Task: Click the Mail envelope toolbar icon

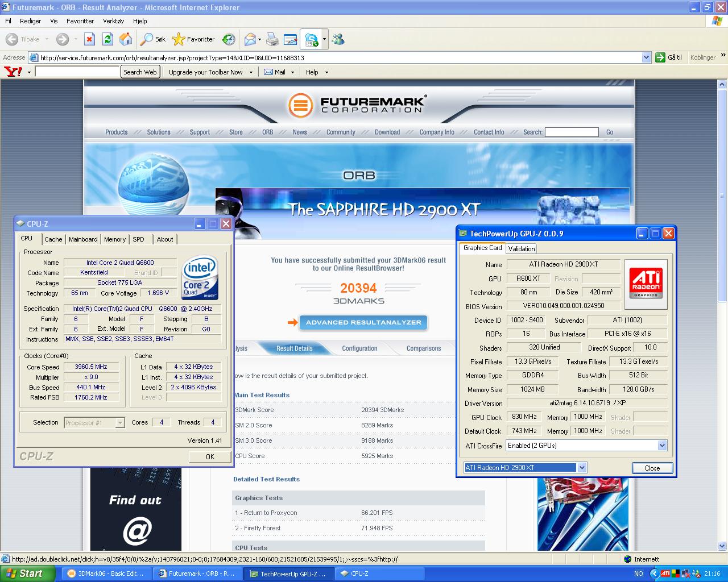Action: [x=250, y=39]
